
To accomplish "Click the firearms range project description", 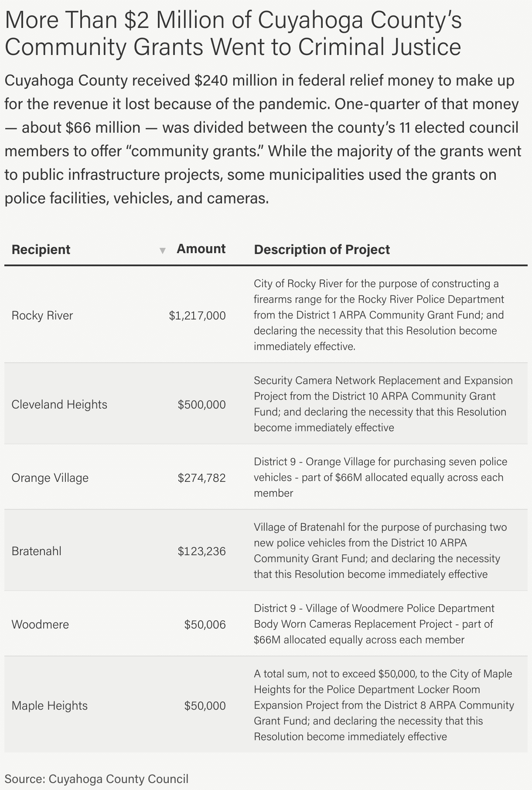I will [x=379, y=315].
